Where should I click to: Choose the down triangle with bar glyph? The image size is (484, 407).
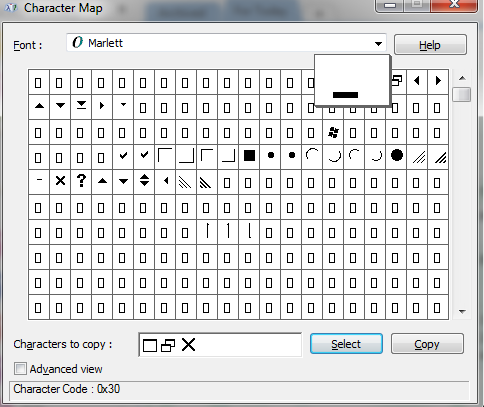pyautogui.click(x=81, y=106)
